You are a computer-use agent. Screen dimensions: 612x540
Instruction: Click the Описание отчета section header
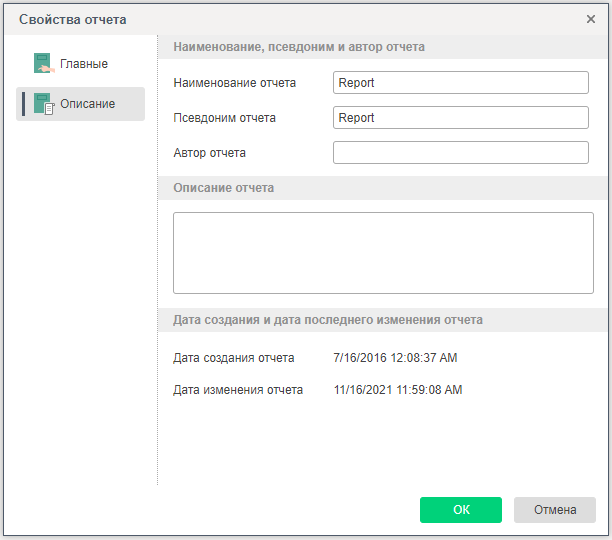tap(224, 188)
